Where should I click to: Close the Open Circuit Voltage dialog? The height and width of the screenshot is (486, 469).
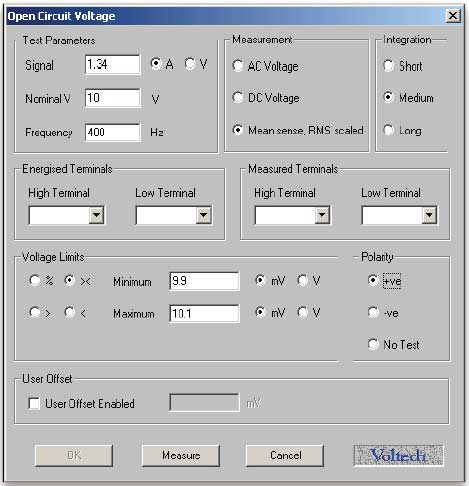click(x=453, y=16)
